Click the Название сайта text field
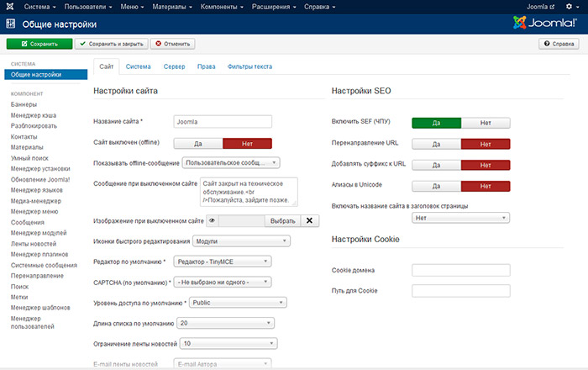 tap(223, 122)
